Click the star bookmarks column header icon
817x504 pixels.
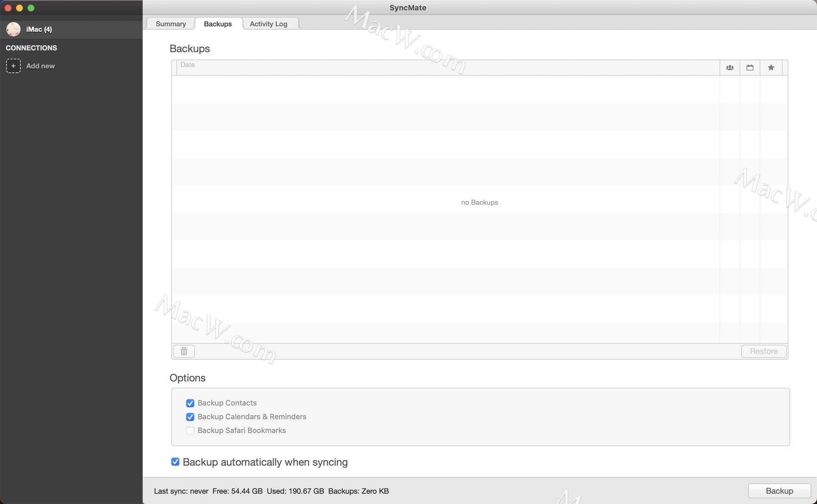coord(771,68)
